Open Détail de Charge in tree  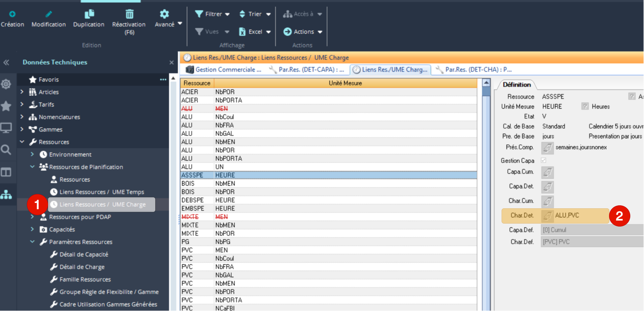(82, 267)
